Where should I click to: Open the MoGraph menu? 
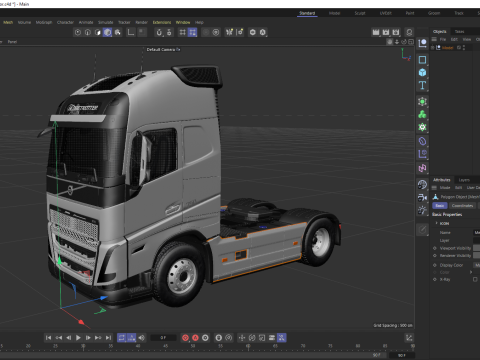click(44, 22)
